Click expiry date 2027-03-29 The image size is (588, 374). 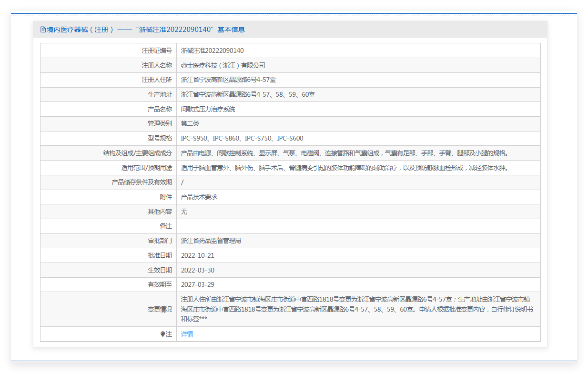pos(197,285)
